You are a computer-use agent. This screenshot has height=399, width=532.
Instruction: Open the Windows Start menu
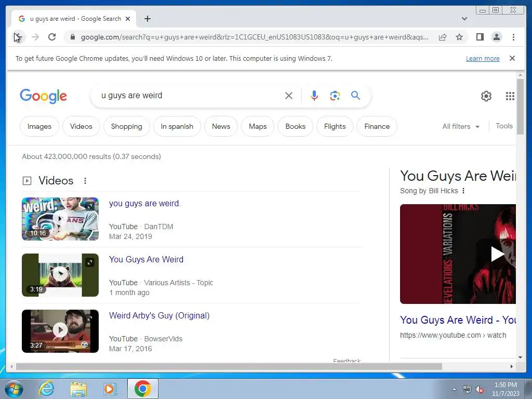(x=14, y=389)
